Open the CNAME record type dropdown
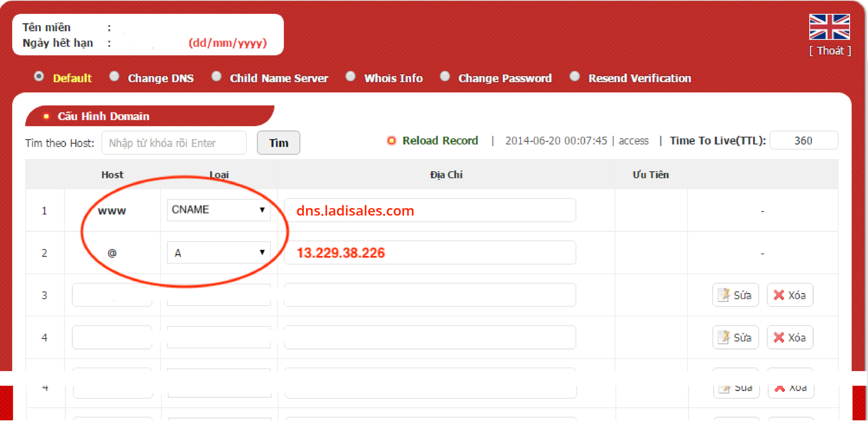This screenshot has width=868, height=435. pos(219,210)
